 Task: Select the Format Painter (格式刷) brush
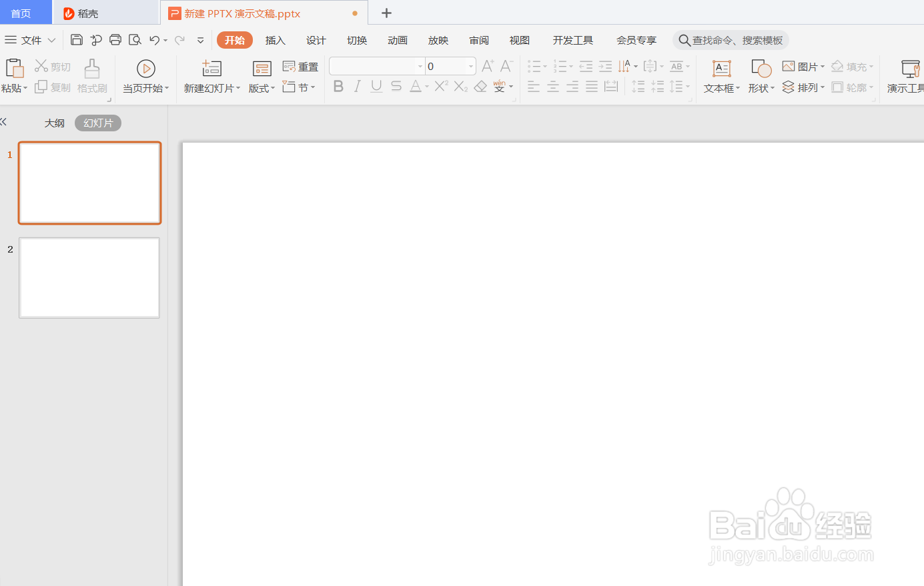point(92,69)
